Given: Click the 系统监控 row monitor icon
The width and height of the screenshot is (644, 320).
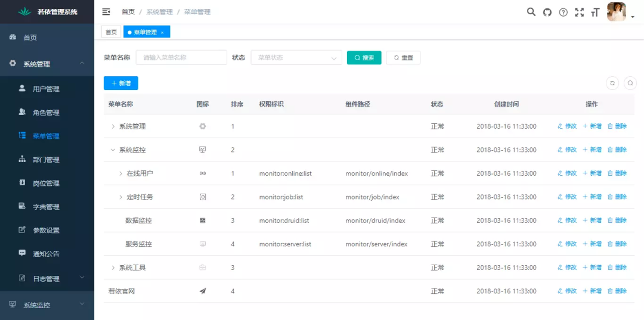Looking at the screenshot, I should 203,150.
